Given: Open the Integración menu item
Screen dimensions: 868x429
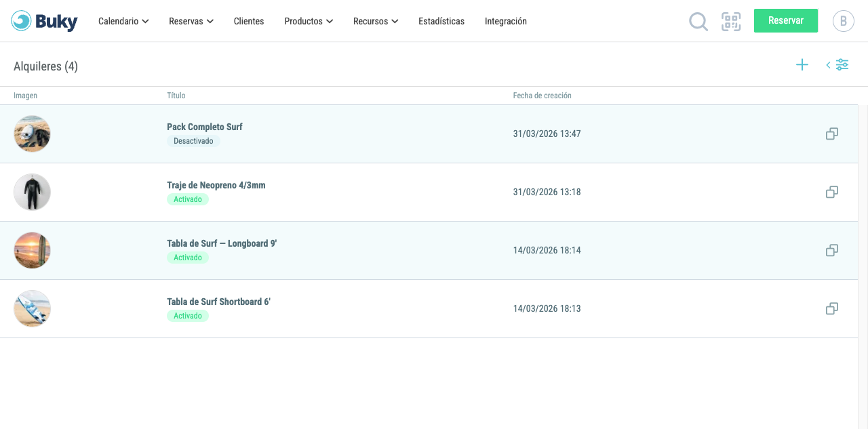Looking at the screenshot, I should tap(506, 22).
